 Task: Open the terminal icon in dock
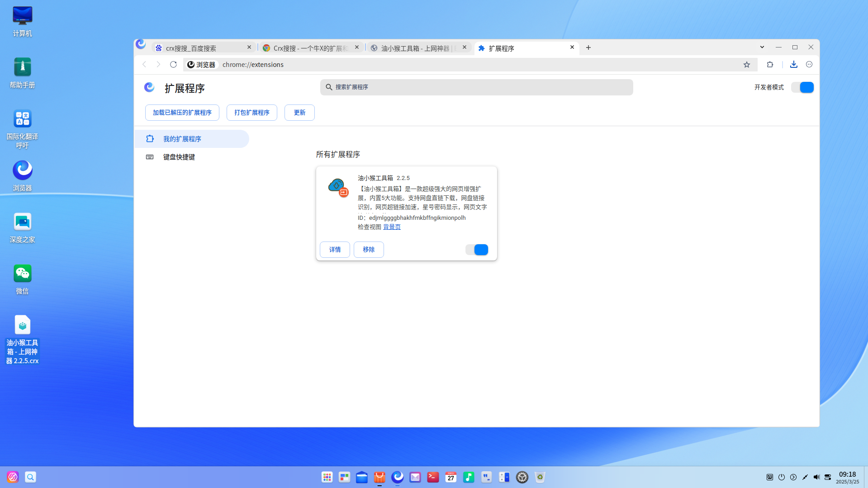click(x=433, y=477)
